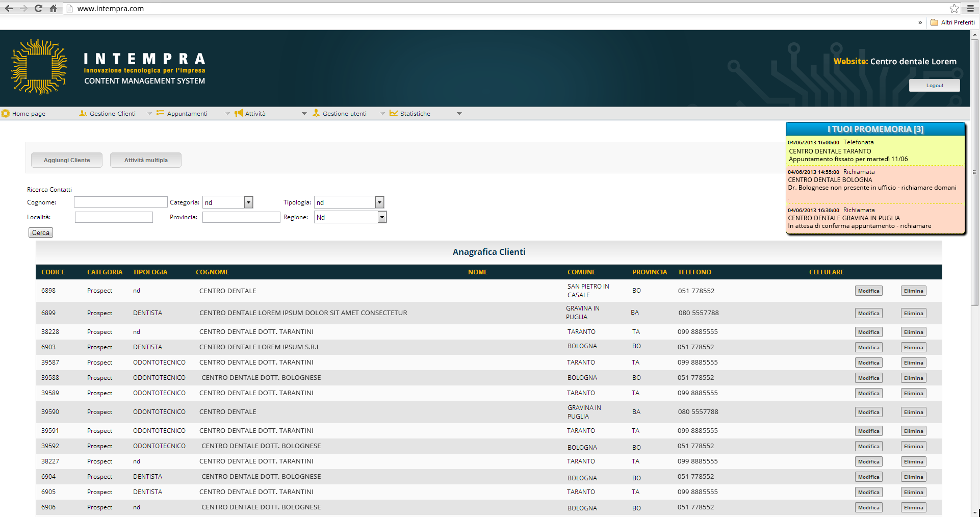The height and width of the screenshot is (517, 980).
Task: Click the I TUOI PROMEMORIA [3] header
Action: point(875,129)
